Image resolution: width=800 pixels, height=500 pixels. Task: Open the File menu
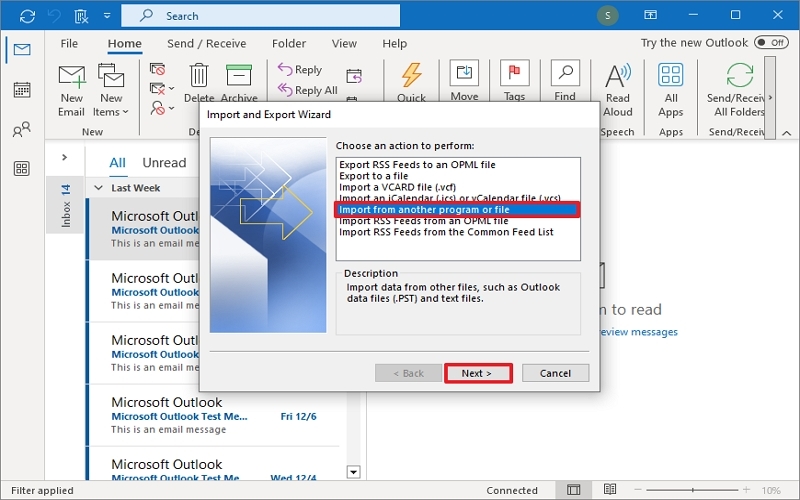69,43
